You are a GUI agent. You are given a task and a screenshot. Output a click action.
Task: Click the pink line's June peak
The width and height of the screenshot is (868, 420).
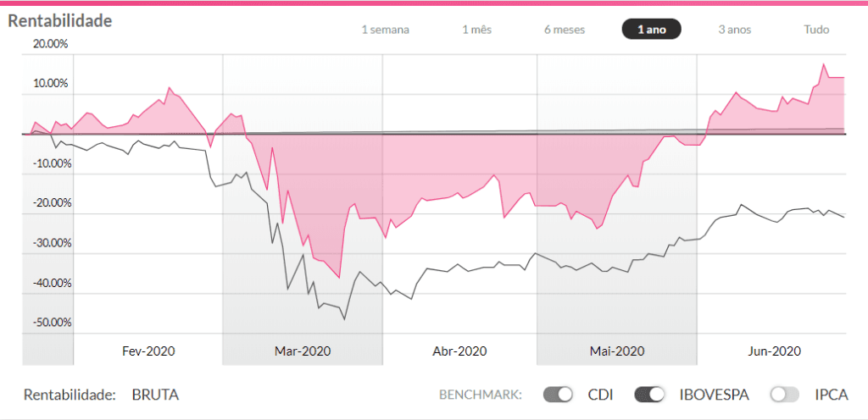(823, 64)
